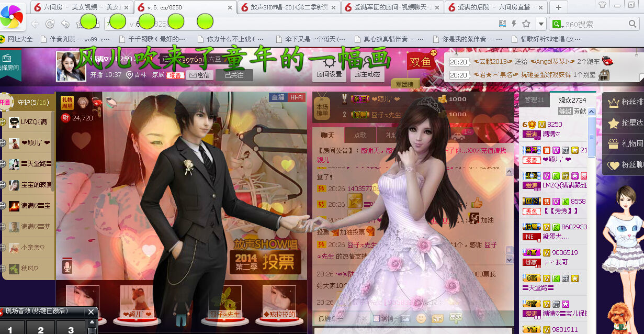Image resolution: width=644 pixels, height=334 pixels.
Task: Bookmark the page with the star icon
Action: click(526, 24)
